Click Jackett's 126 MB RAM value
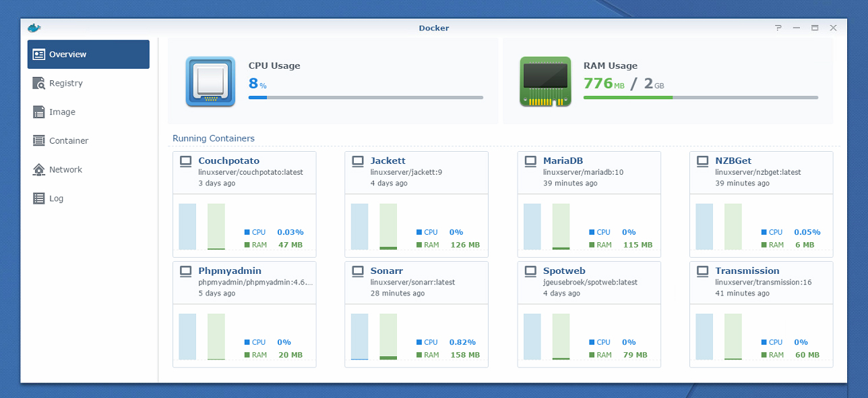 (x=465, y=245)
